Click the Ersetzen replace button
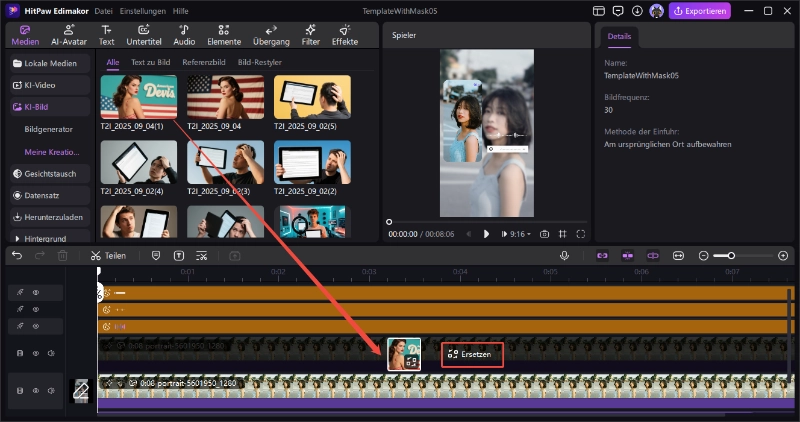Image resolution: width=800 pixels, height=422 pixels. (x=470, y=354)
